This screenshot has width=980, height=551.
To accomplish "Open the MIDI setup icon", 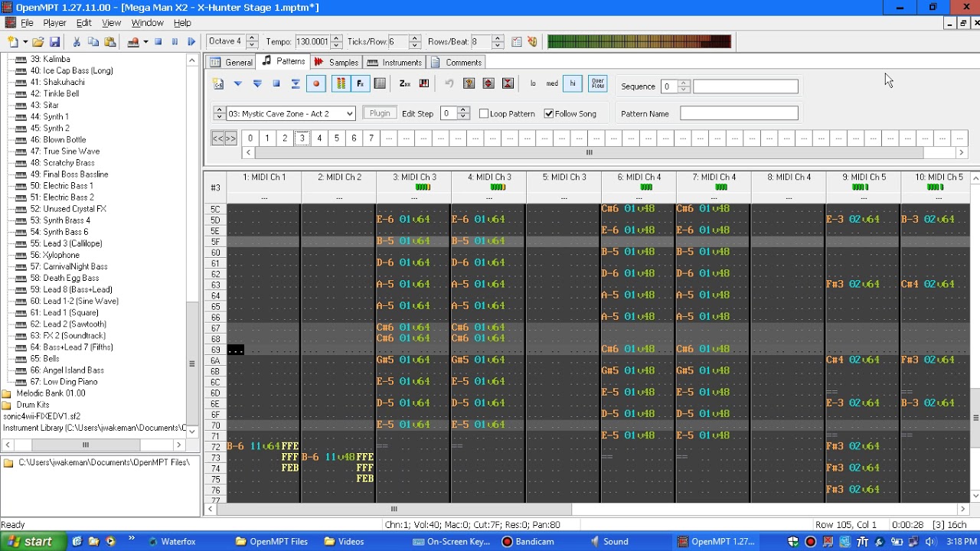I will pyautogui.click(x=532, y=42).
